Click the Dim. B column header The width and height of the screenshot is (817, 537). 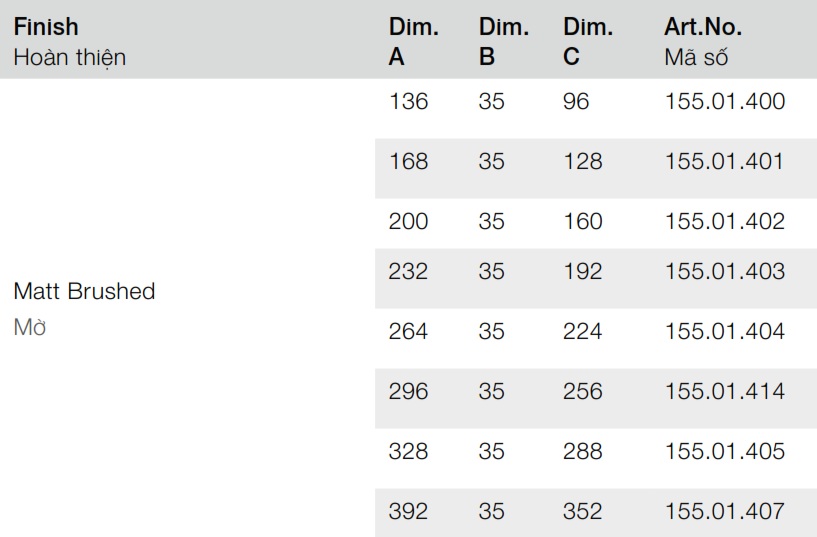point(503,41)
